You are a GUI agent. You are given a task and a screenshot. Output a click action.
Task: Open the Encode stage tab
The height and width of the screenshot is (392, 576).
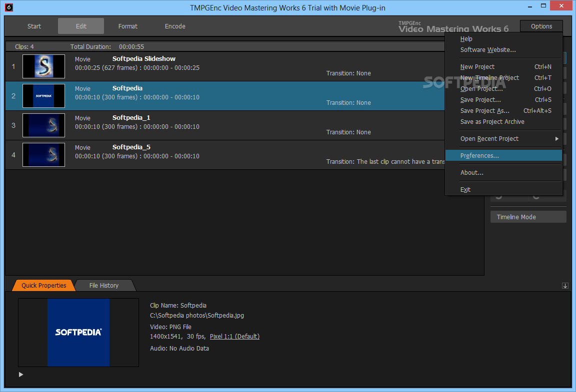coord(175,26)
